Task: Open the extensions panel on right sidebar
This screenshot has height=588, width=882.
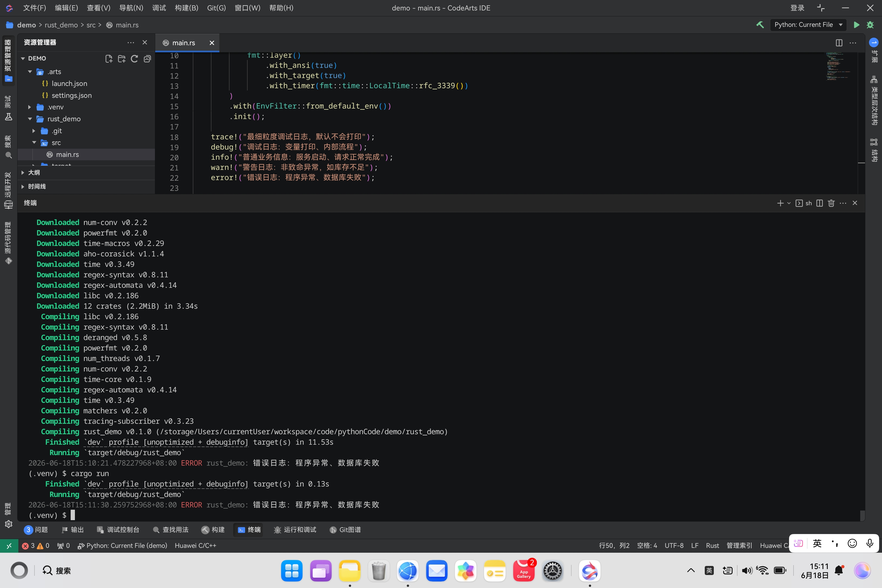Action: 874,51
